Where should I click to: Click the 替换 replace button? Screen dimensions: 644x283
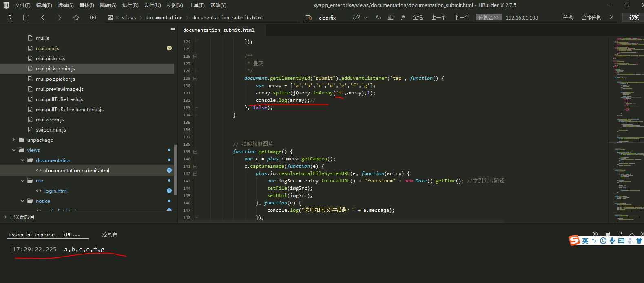(568, 18)
